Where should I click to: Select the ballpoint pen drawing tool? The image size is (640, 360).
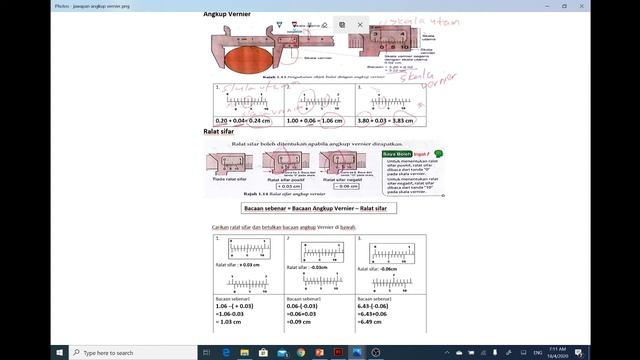279,25
